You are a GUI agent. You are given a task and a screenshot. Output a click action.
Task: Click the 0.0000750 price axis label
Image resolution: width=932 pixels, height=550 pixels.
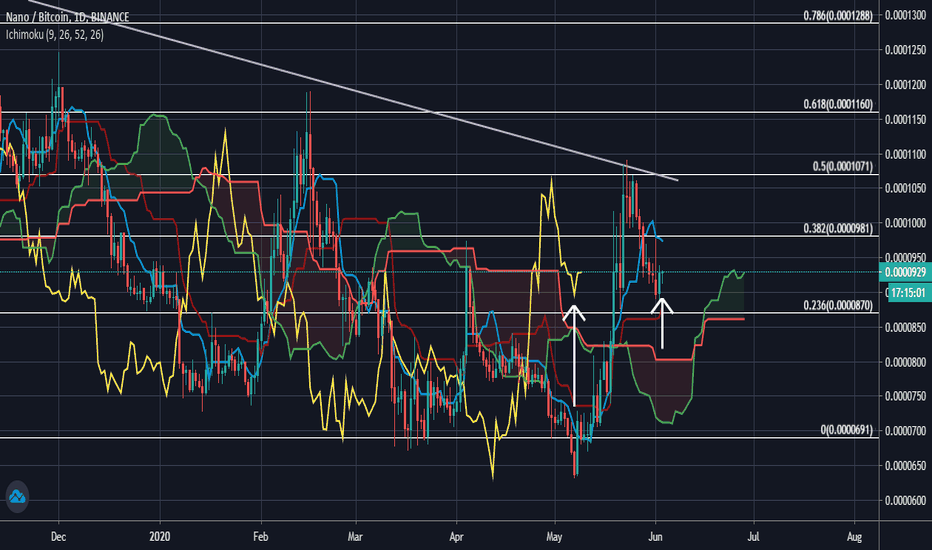click(905, 396)
